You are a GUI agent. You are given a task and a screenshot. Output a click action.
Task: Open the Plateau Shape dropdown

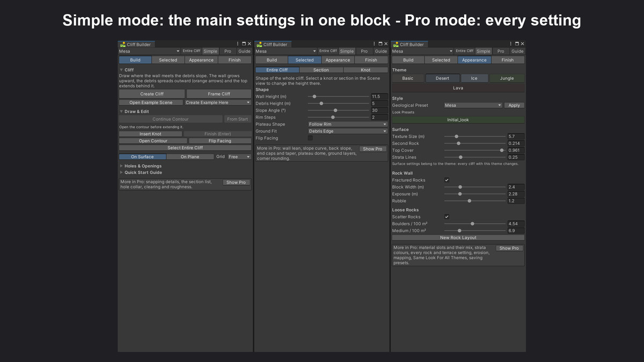347,124
